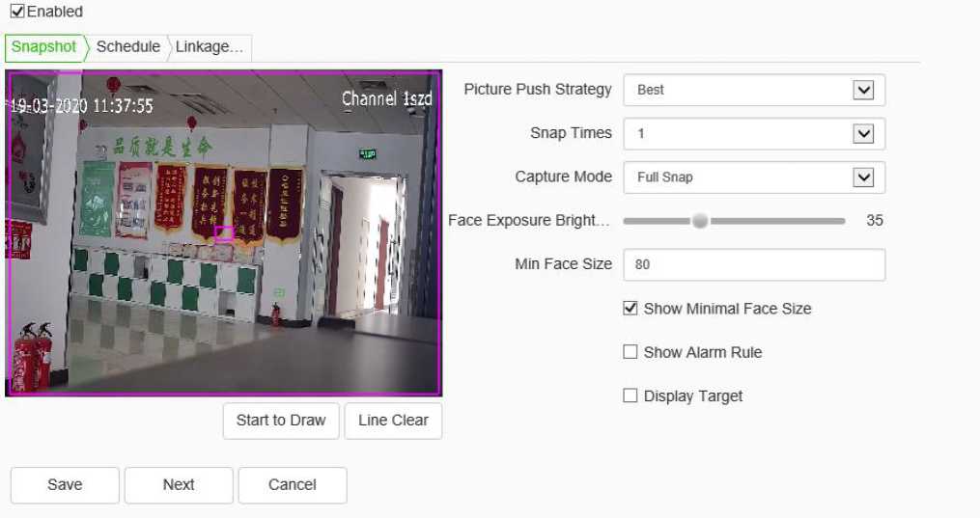Switch to the Snapshot tab
Image resolution: width=980 pixels, height=518 pixels.
tap(44, 47)
